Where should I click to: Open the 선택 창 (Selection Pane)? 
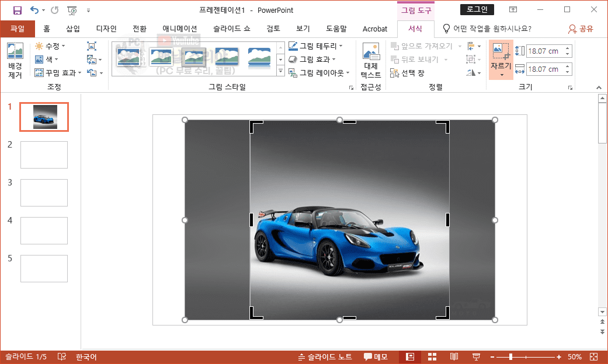(408, 73)
